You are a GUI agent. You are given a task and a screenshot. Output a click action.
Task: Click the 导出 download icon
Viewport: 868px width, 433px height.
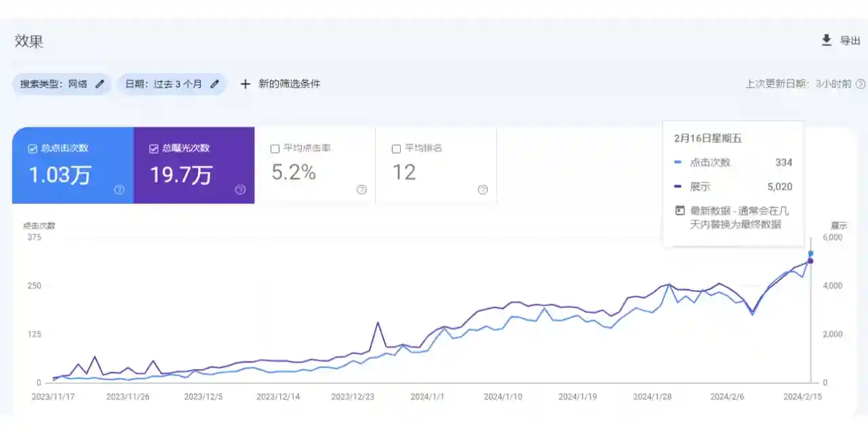[827, 41]
